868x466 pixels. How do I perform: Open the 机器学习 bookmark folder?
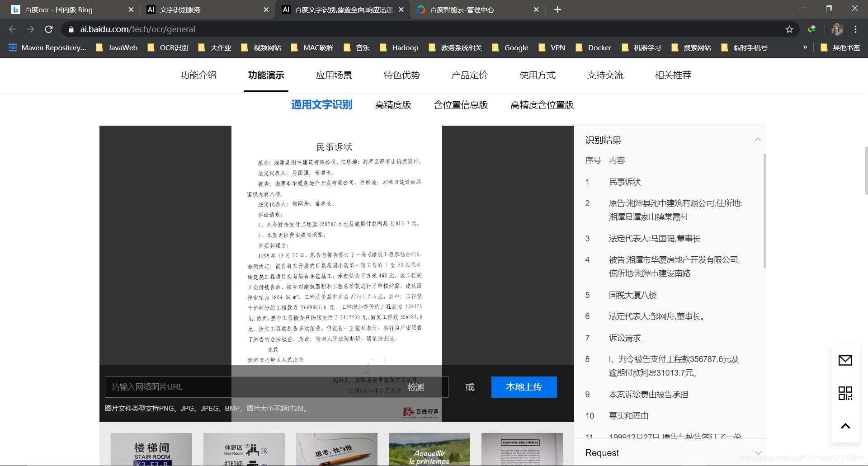tap(641, 47)
